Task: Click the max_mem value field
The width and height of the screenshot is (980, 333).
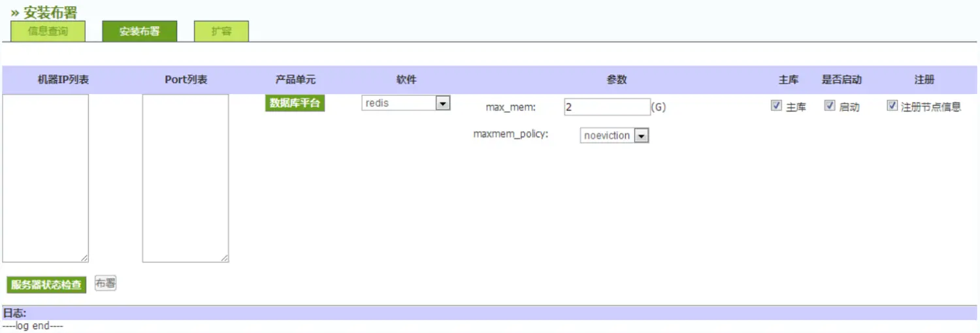Action: [x=607, y=107]
